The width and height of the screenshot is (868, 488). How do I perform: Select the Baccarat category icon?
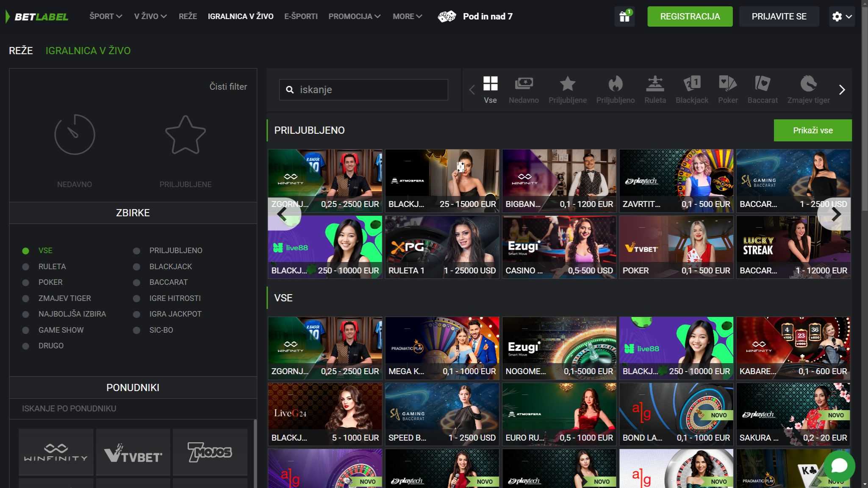pyautogui.click(x=763, y=90)
